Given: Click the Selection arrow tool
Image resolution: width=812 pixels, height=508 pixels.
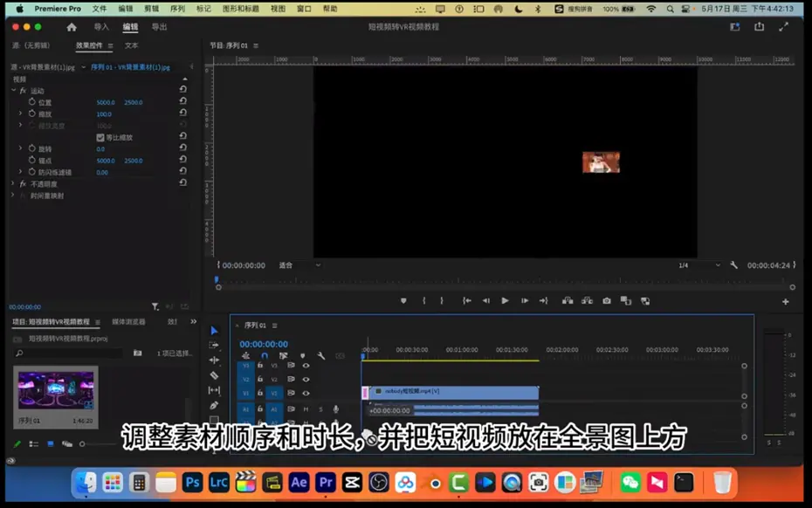Looking at the screenshot, I should tap(214, 331).
